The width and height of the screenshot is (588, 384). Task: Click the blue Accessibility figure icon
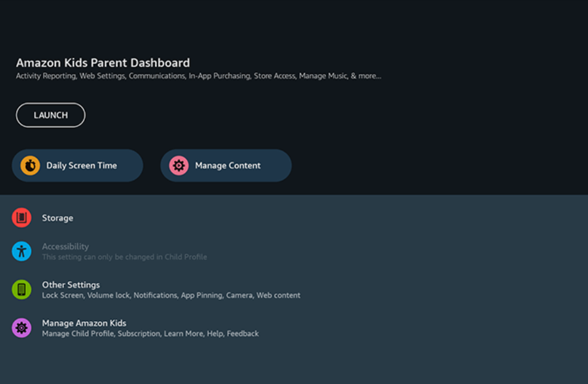(x=22, y=251)
